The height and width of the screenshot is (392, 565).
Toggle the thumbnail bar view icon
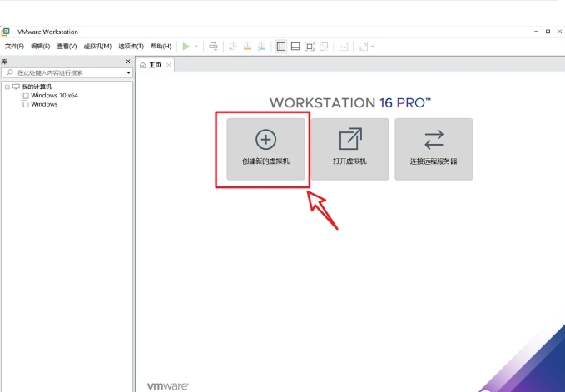[x=295, y=47]
